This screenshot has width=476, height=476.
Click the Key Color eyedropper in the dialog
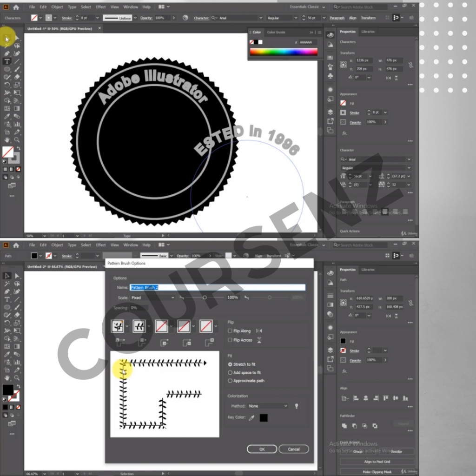pyautogui.click(x=251, y=418)
